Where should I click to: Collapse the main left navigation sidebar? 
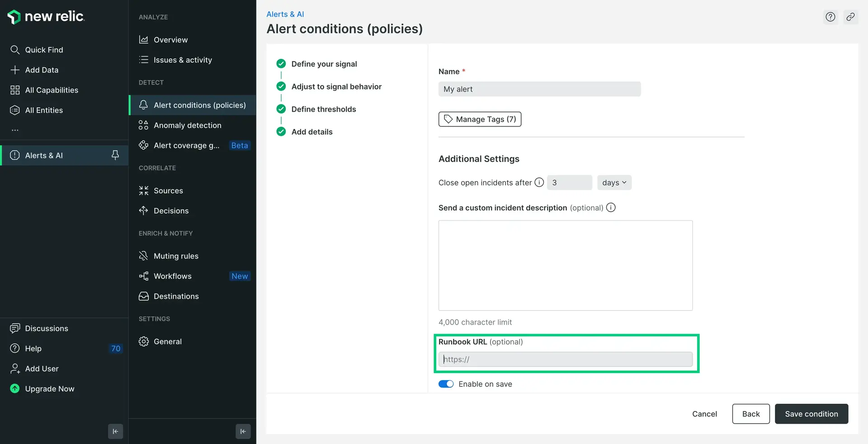(115, 431)
